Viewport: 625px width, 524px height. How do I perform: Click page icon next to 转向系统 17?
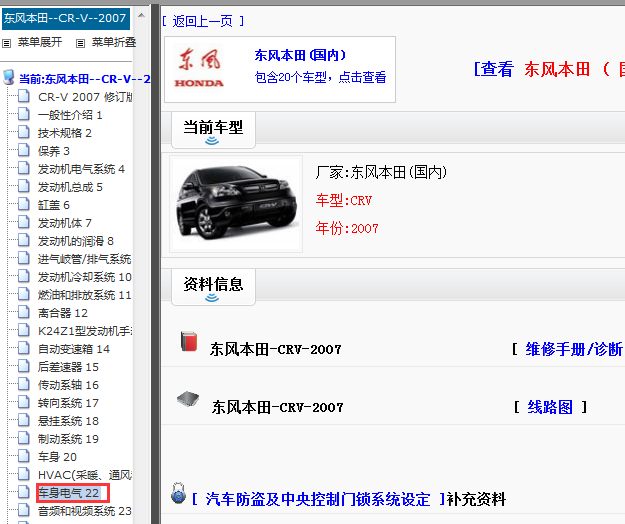click(x=24, y=402)
